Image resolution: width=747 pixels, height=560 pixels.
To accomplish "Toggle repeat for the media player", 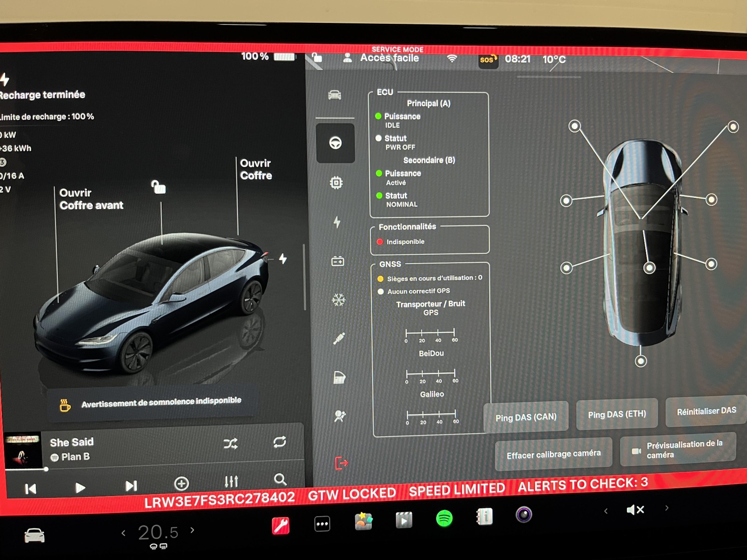I will (x=280, y=442).
